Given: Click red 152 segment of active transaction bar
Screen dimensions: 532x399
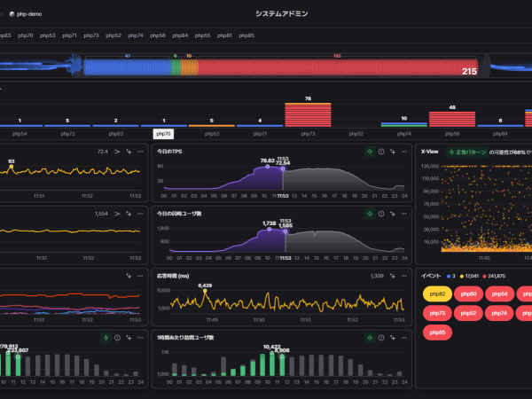Looking at the screenshot, I should [x=338, y=67].
